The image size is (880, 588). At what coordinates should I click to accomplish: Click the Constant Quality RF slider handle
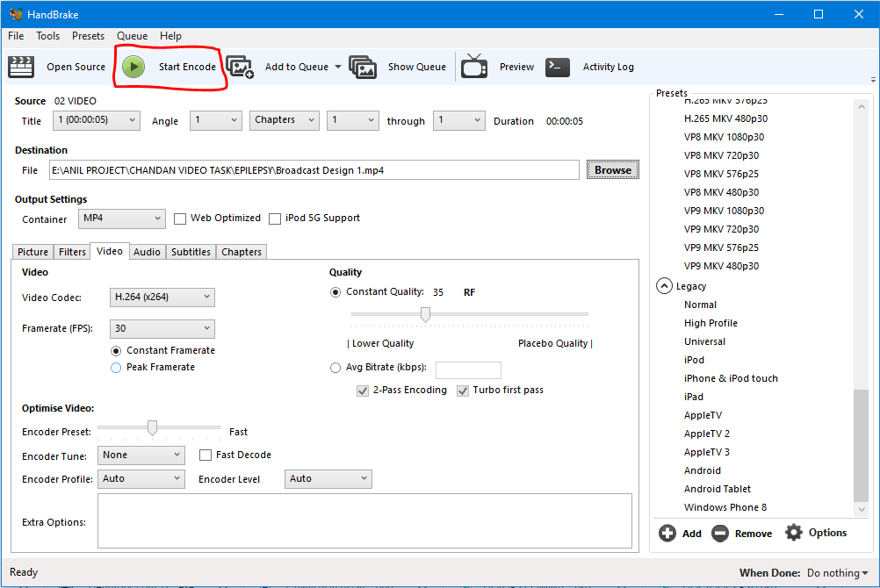[x=425, y=315]
